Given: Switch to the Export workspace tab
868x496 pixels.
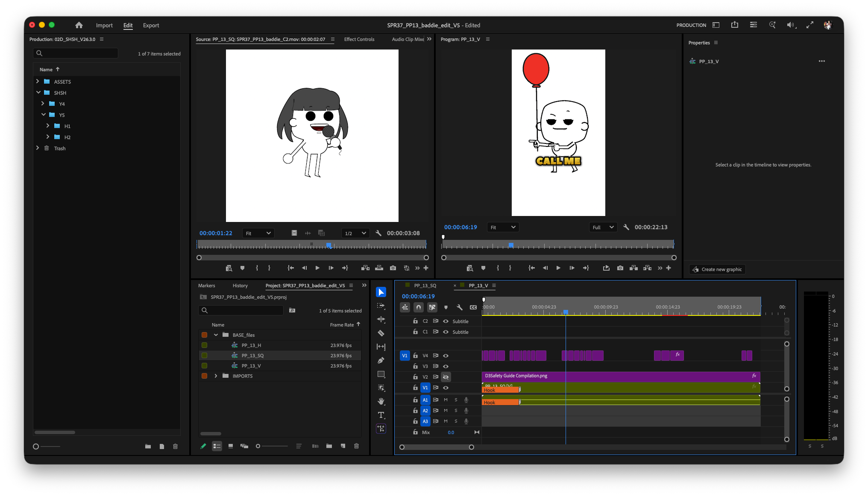Looking at the screenshot, I should pyautogui.click(x=151, y=25).
